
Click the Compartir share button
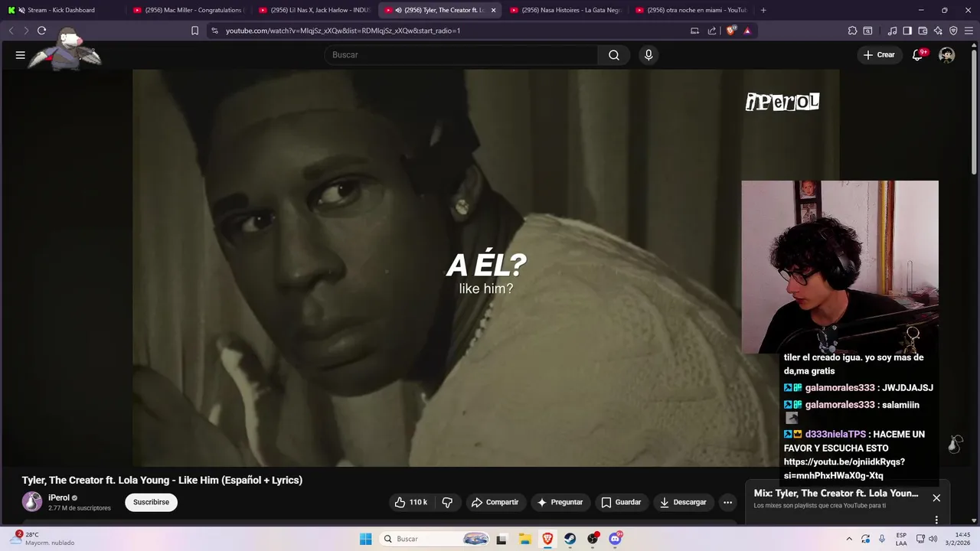click(x=495, y=502)
